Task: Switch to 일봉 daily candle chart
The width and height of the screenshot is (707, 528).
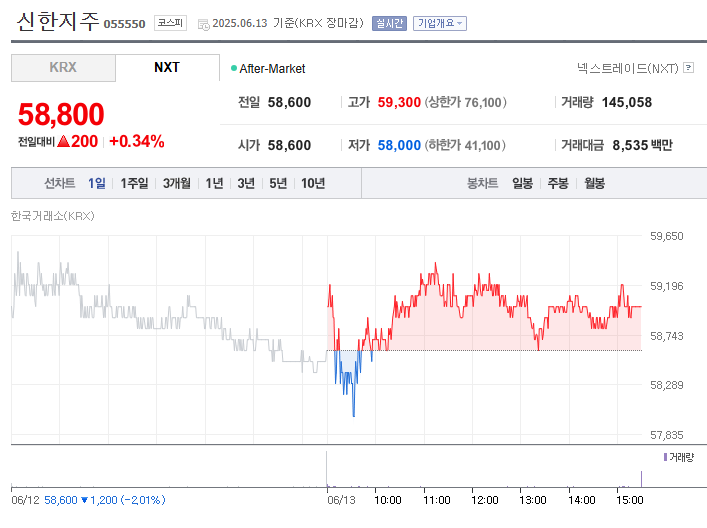Action: coord(522,183)
